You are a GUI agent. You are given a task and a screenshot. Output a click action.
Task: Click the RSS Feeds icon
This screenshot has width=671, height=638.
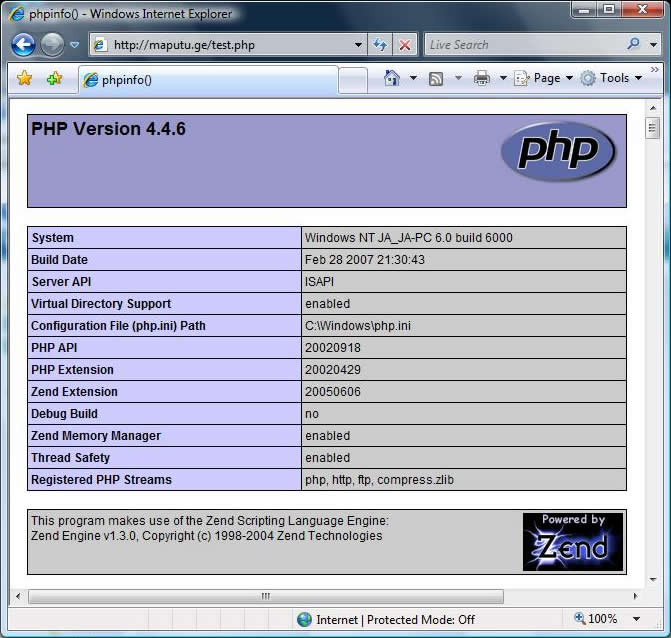pos(436,79)
